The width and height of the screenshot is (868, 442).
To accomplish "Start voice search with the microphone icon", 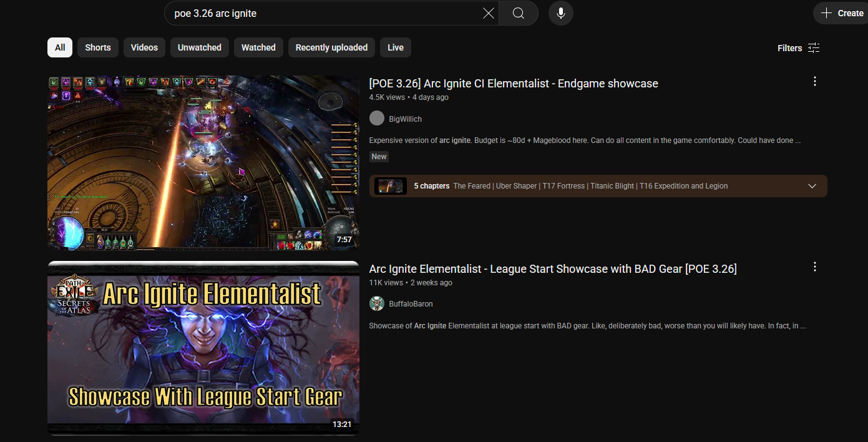I will 561,13.
